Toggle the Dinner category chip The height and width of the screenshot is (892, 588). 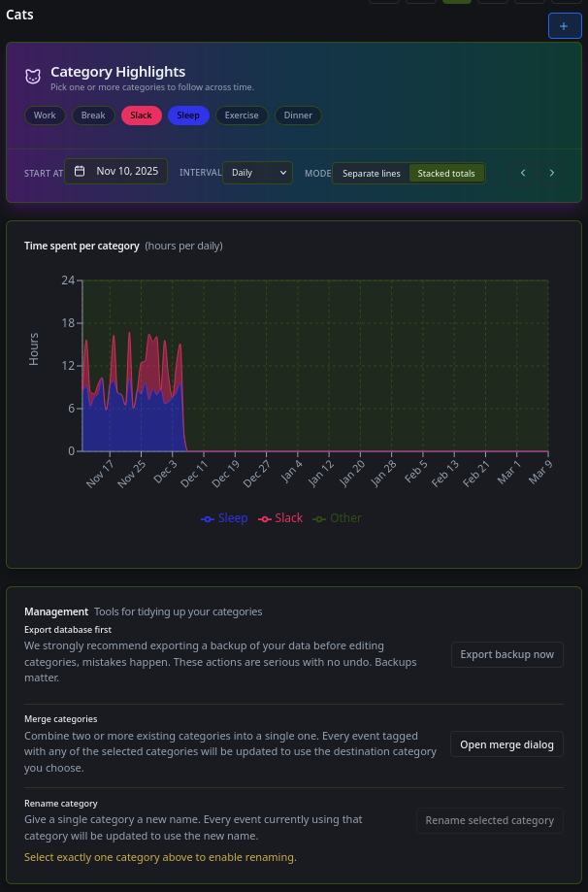(298, 116)
